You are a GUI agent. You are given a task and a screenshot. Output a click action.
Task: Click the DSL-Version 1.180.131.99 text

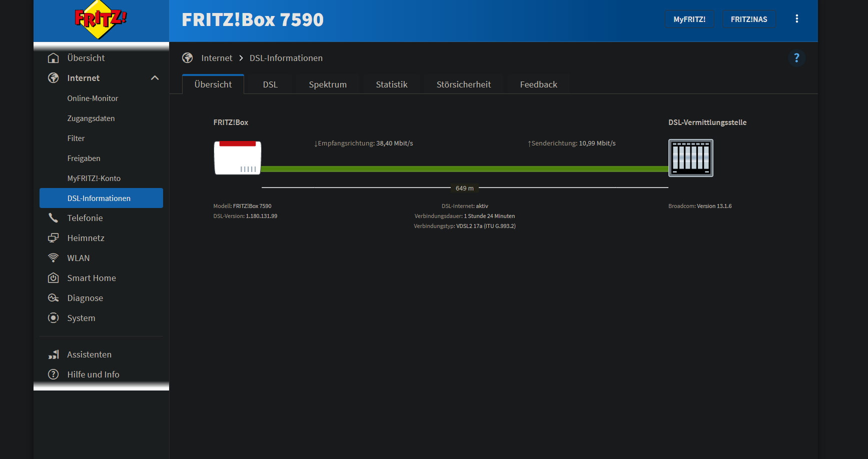point(245,216)
